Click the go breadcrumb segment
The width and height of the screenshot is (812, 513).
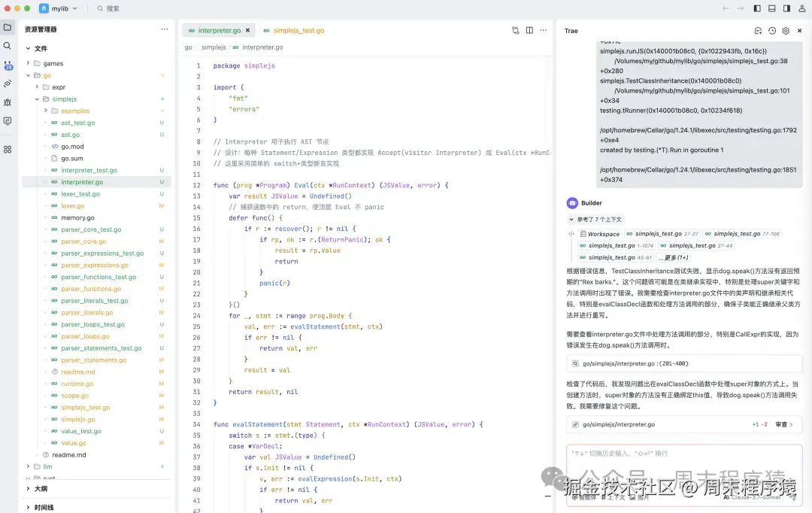pyautogui.click(x=189, y=47)
